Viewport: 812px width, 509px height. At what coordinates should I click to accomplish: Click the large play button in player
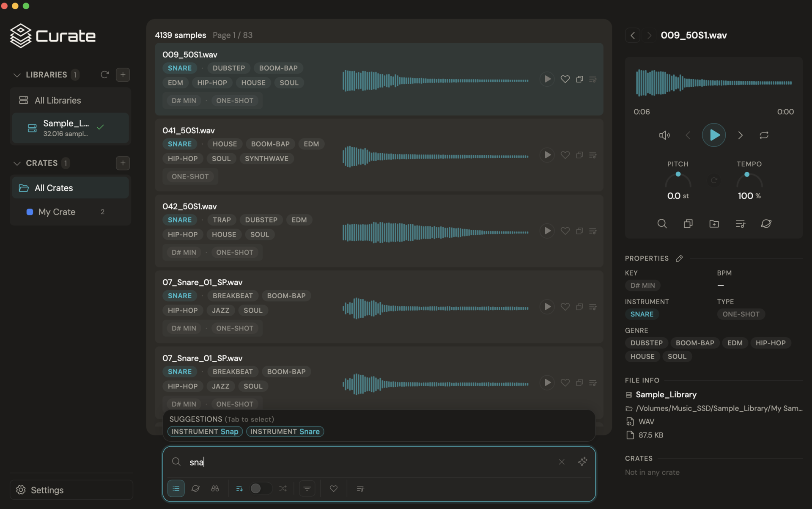pyautogui.click(x=714, y=135)
